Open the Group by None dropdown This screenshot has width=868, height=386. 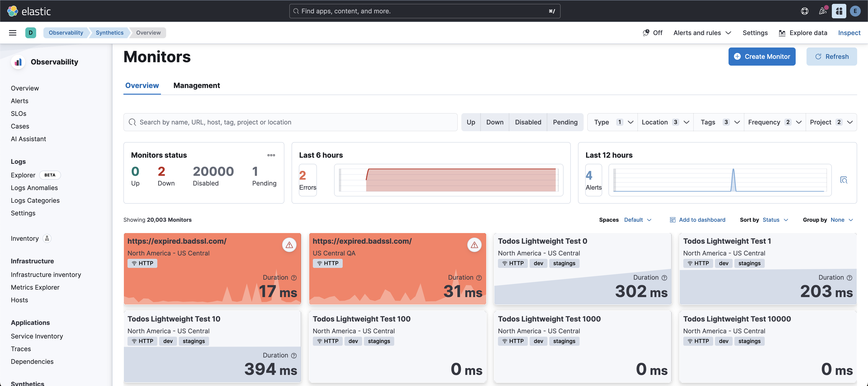coord(841,220)
